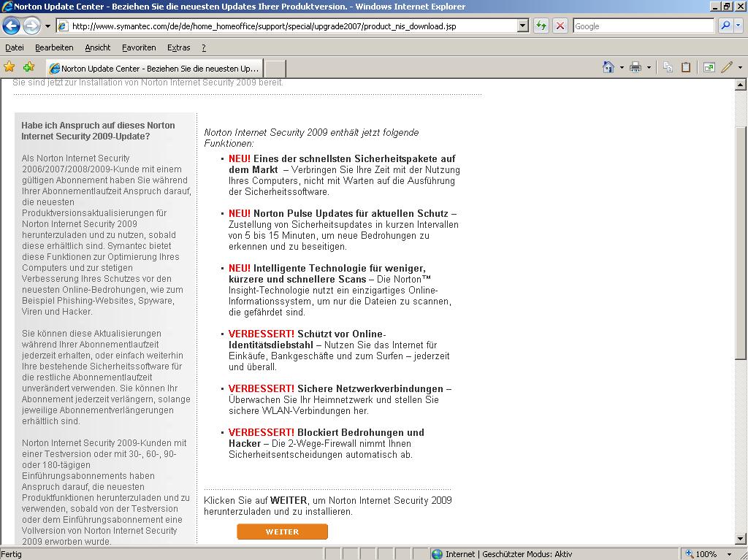The height and width of the screenshot is (560, 748).
Task: Close the Internet Explorer window
Action: (739, 6)
